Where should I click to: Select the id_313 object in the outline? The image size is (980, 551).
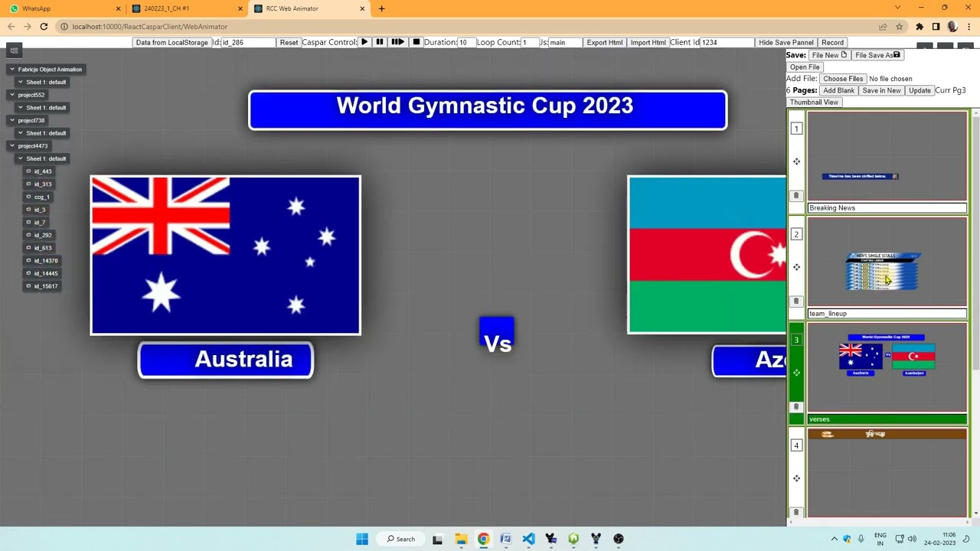[x=39, y=184]
